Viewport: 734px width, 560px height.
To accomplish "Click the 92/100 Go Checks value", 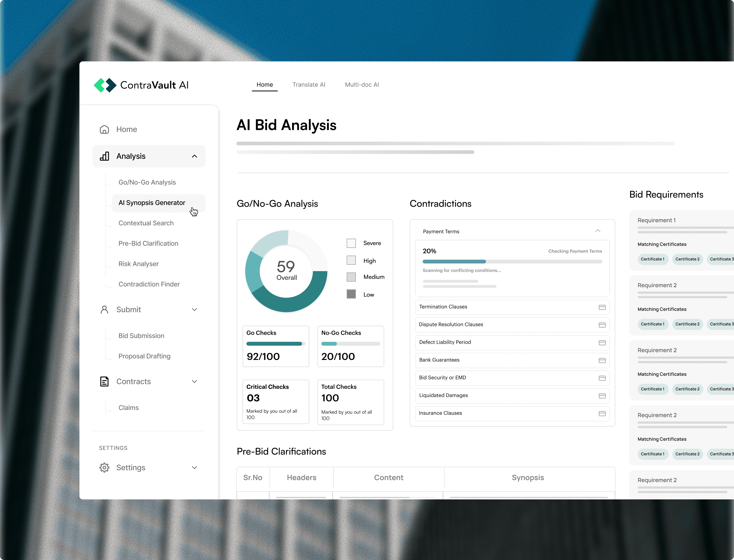I will click(263, 357).
